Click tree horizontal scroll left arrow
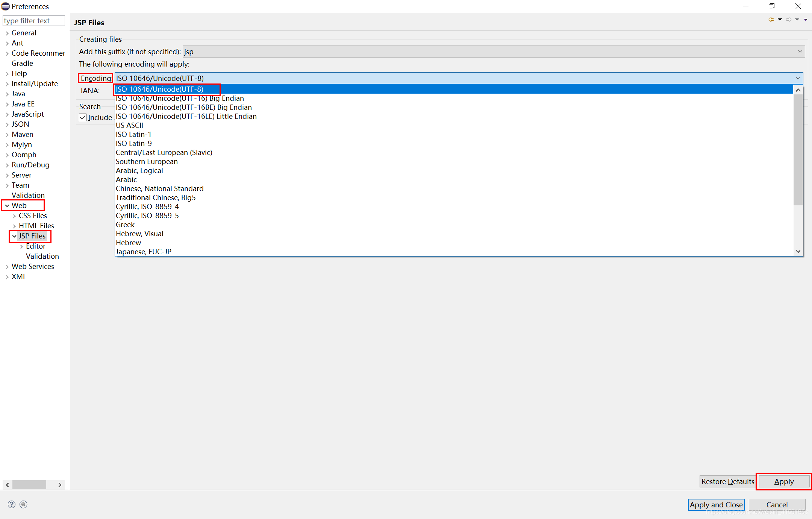 (x=8, y=485)
